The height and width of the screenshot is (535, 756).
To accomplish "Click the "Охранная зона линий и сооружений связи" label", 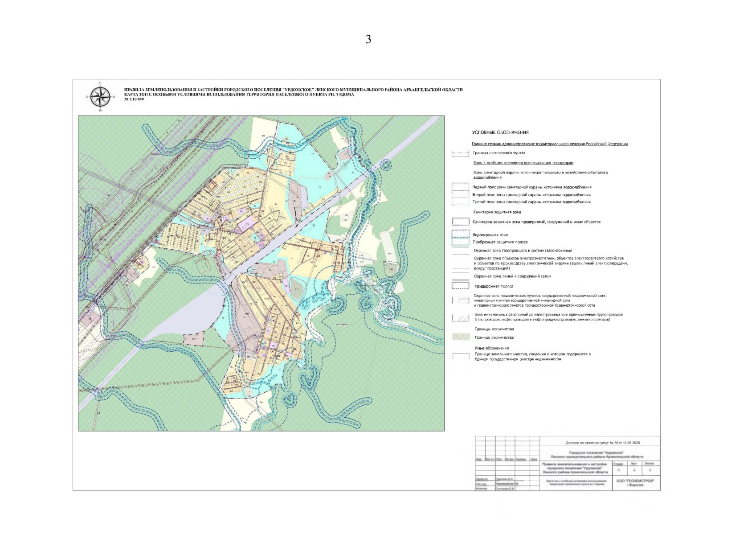I will pos(512,276).
